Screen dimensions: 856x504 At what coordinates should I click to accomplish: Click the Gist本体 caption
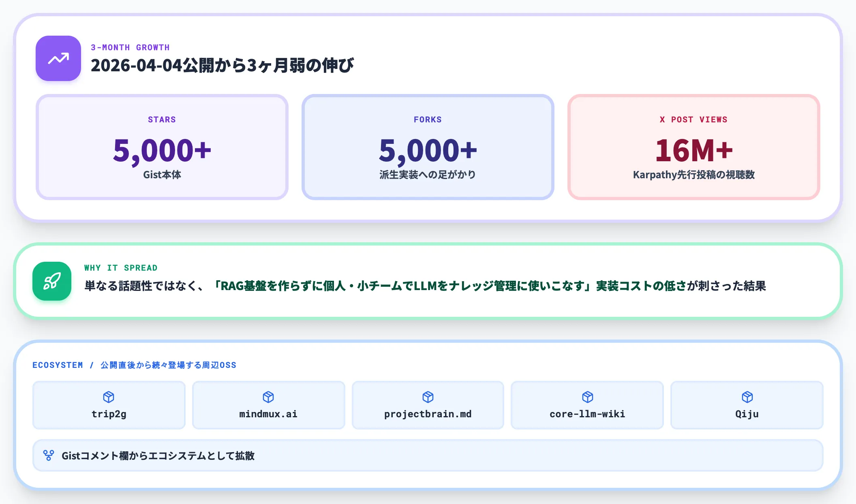click(162, 175)
